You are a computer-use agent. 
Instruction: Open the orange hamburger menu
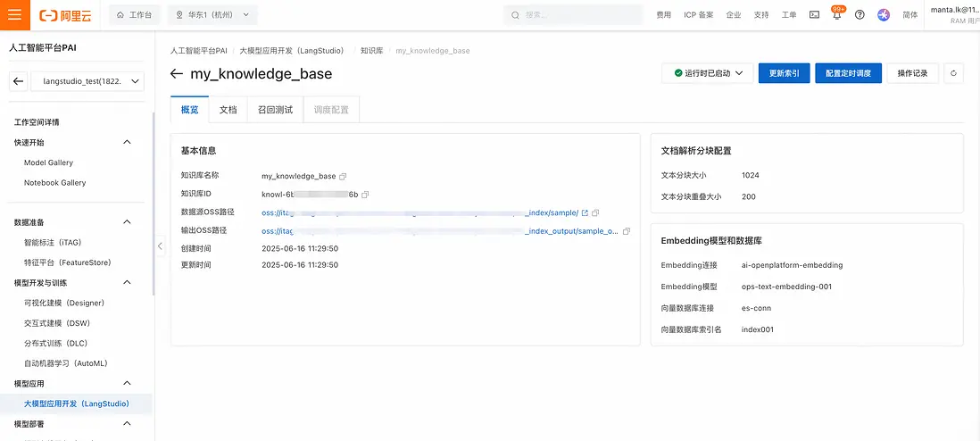pos(14,15)
